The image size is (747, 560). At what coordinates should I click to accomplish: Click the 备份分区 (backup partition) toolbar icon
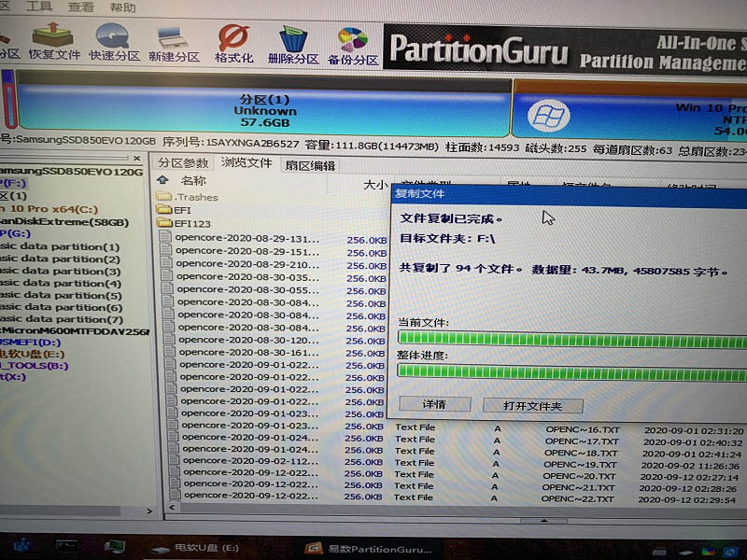[x=353, y=48]
